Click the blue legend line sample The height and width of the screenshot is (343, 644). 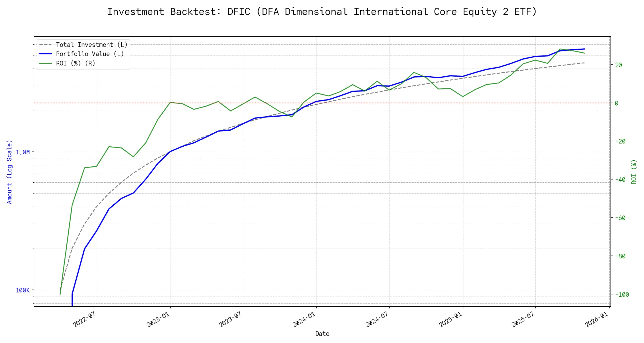pyautogui.click(x=46, y=54)
